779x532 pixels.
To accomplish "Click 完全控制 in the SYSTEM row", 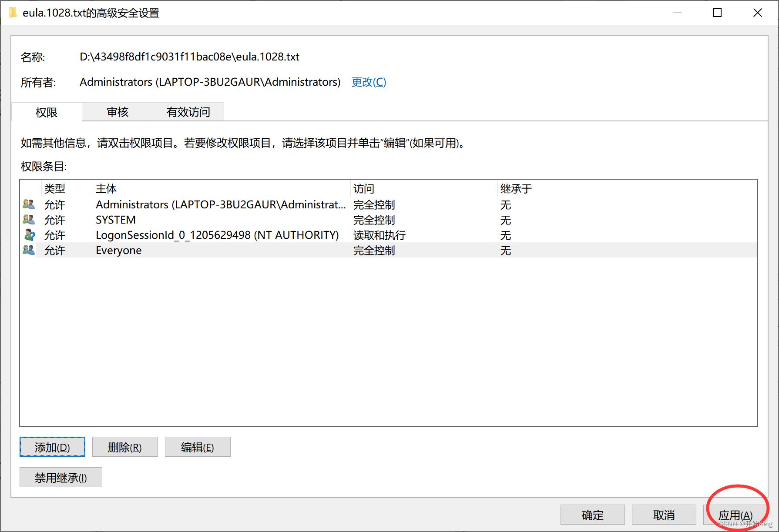I will [x=374, y=220].
